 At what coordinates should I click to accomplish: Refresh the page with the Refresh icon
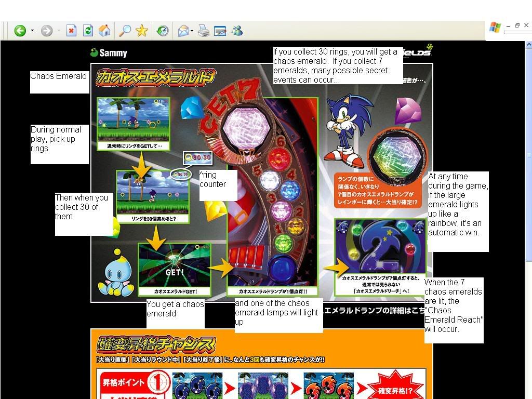88,31
